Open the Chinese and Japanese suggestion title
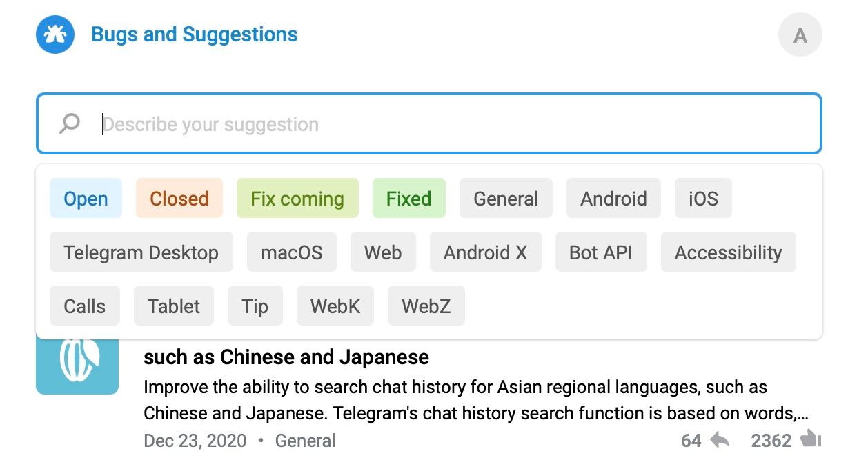This screenshot has height=469, width=868. (286, 357)
